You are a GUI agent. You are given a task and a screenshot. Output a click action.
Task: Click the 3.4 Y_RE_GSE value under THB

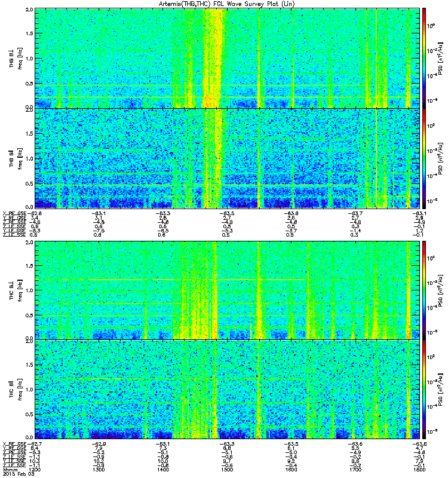click(34, 218)
